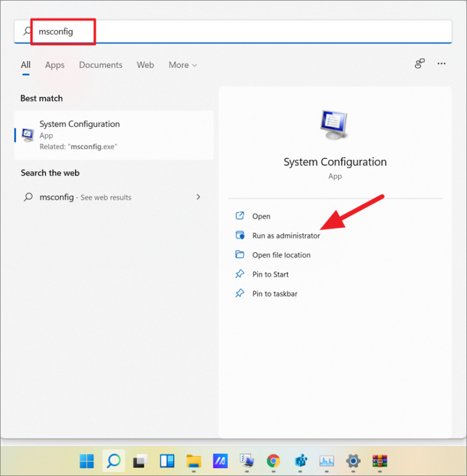
Task: Click the magnifier icon in search box
Action: tap(27, 31)
